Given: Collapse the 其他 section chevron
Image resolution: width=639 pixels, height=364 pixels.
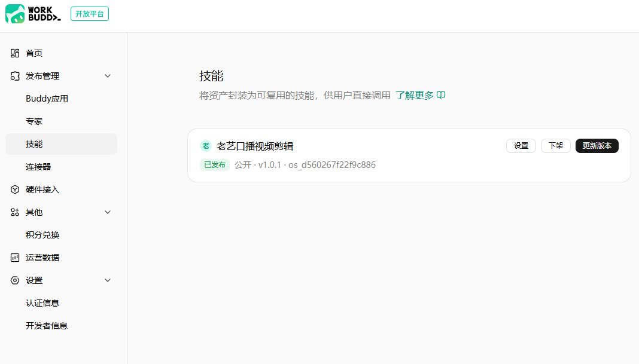Looking at the screenshot, I should coord(108,212).
